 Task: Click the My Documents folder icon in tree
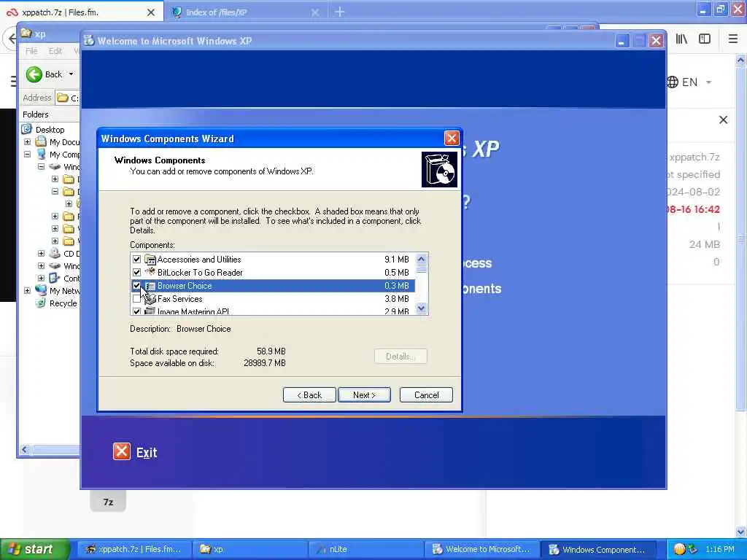click(x=41, y=141)
